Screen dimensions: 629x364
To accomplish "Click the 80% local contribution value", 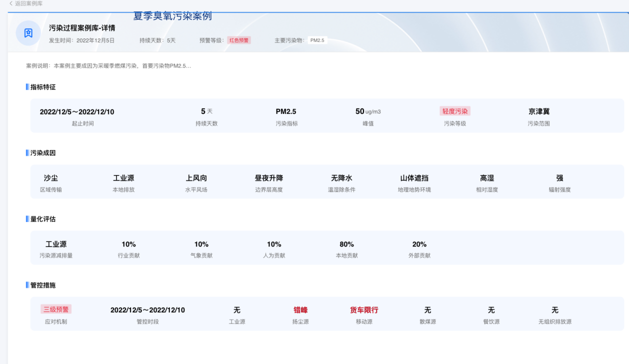I will 346,244.
